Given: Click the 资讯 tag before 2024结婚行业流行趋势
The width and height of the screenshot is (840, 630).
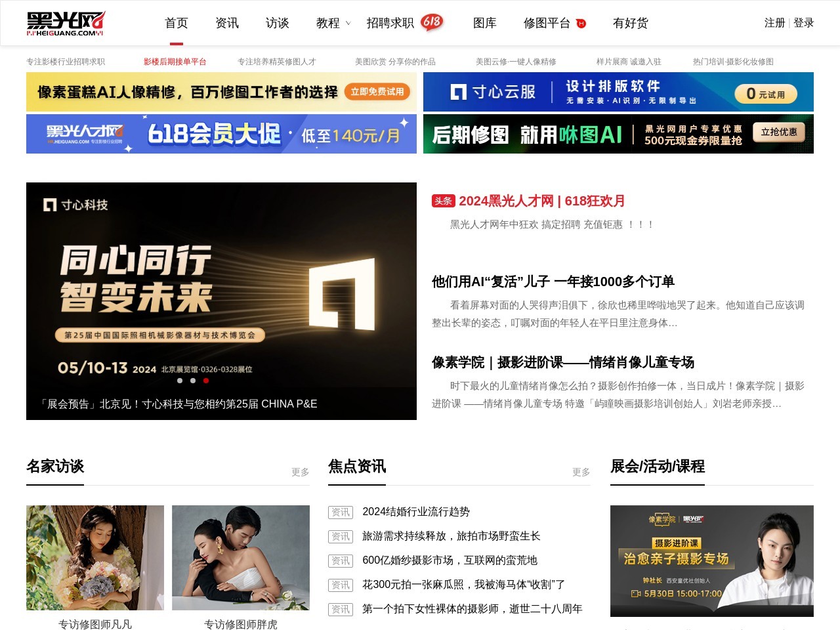Looking at the screenshot, I should point(340,513).
